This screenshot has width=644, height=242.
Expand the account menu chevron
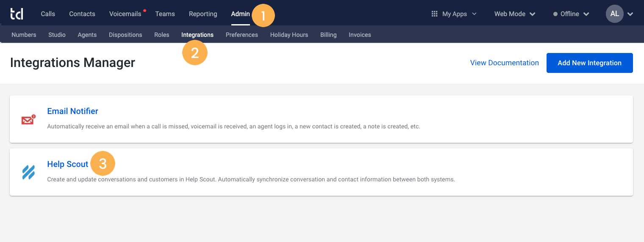point(630,14)
